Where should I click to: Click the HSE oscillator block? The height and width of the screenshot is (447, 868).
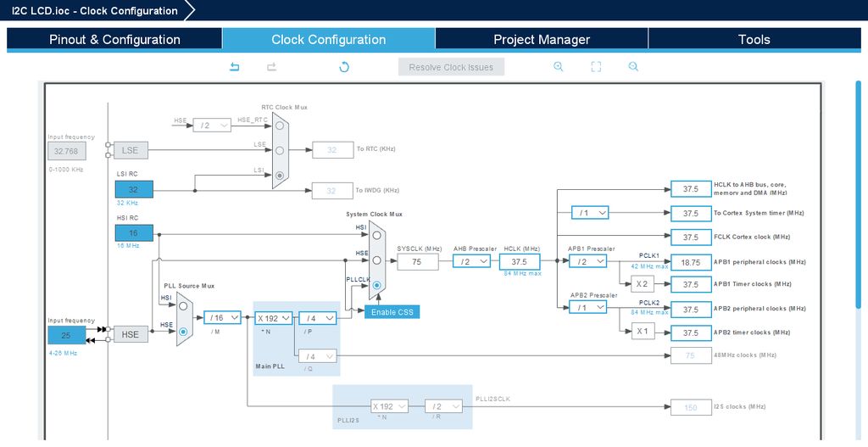click(x=131, y=334)
